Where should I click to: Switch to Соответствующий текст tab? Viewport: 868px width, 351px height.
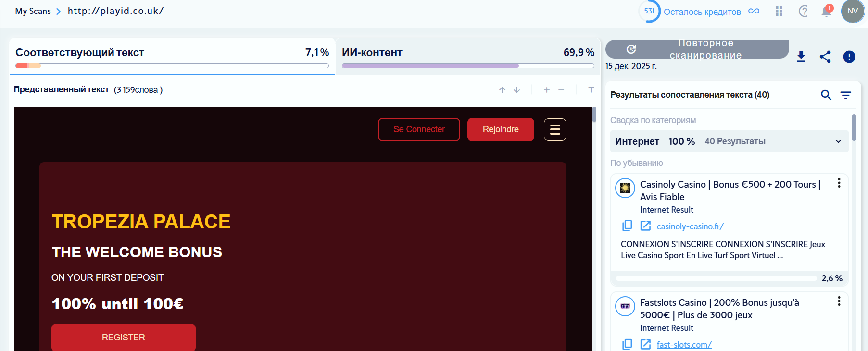[x=172, y=56]
